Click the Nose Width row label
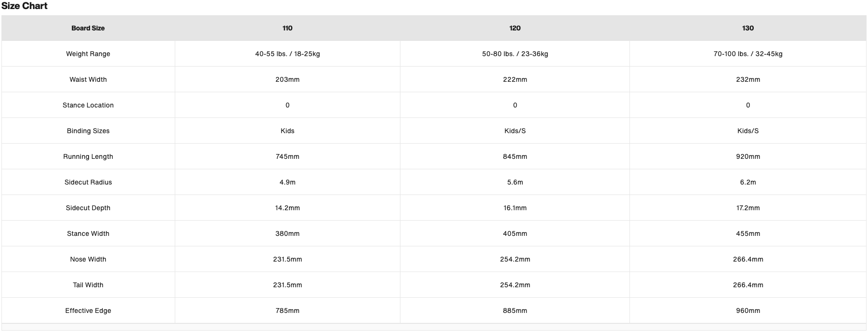Screen dimensions: 868x331 coord(88,259)
